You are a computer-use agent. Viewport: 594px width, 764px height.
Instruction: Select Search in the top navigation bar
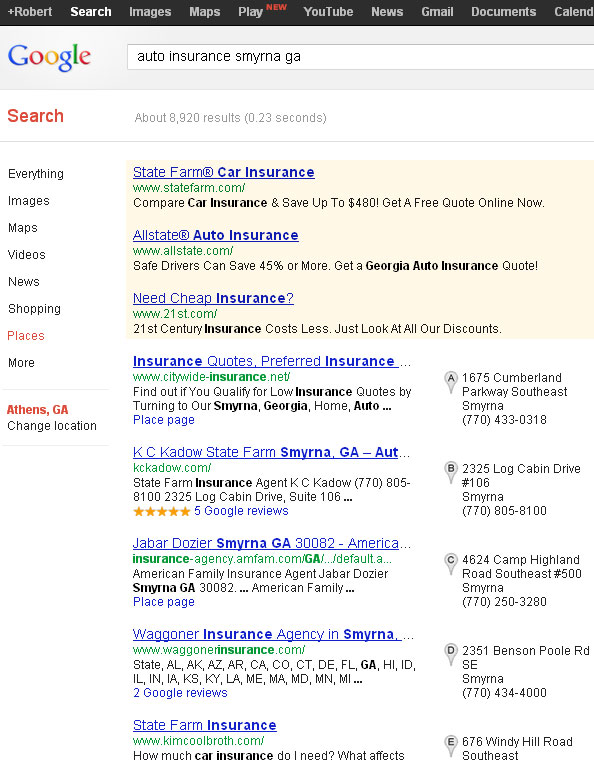click(x=91, y=12)
